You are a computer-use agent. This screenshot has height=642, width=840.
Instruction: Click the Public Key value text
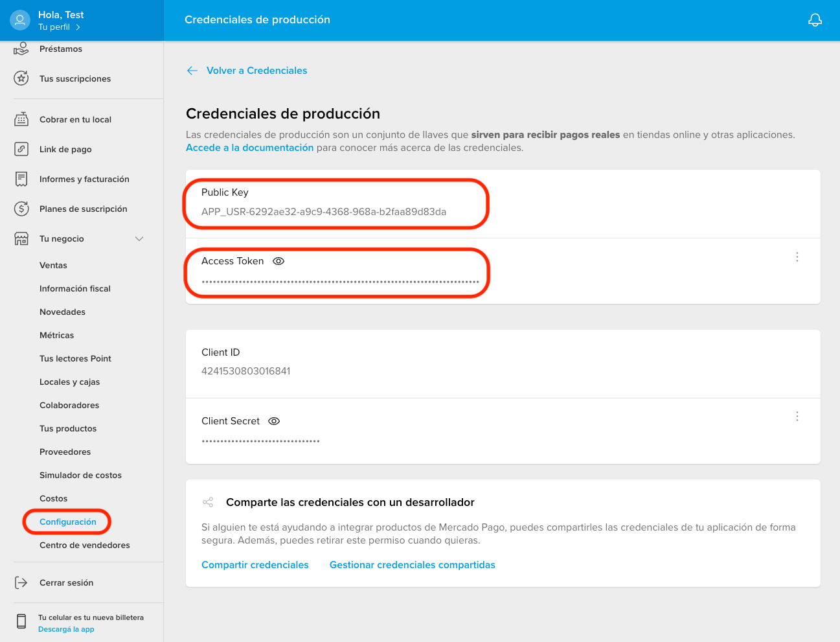coord(324,212)
